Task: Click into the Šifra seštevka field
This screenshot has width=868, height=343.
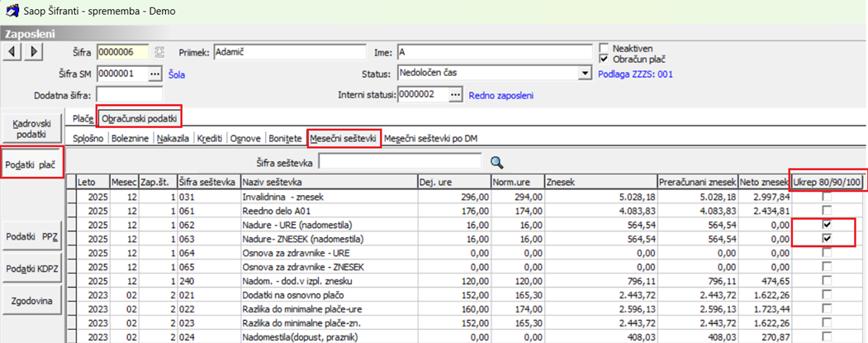Action: (401, 162)
